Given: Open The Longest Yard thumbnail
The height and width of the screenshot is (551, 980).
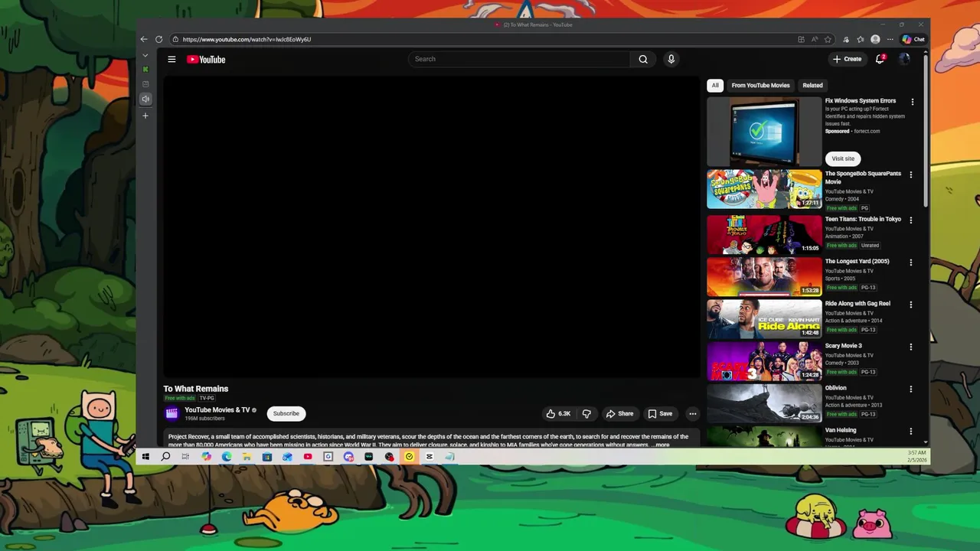Looking at the screenshot, I should click(764, 276).
